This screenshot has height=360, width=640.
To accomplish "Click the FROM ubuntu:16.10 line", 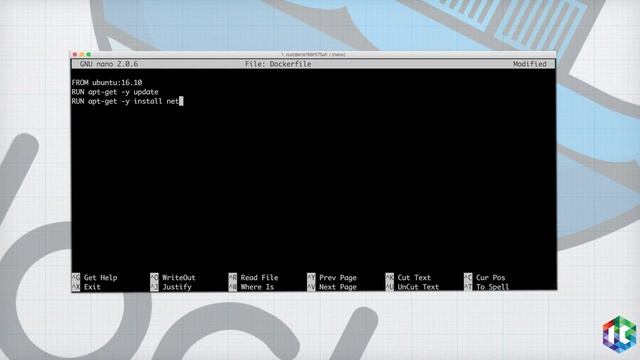I will click(x=107, y=82).
